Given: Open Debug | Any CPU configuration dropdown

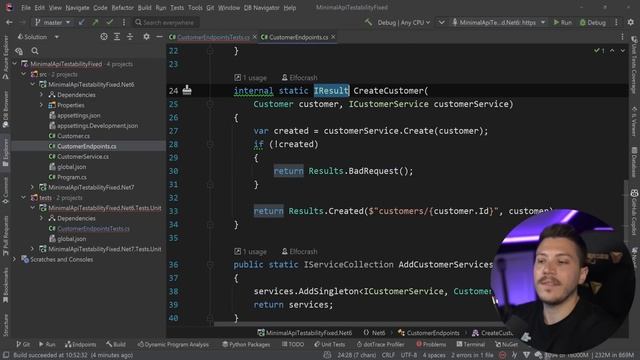Looking at the screenshot, I should tap(403, 22).
